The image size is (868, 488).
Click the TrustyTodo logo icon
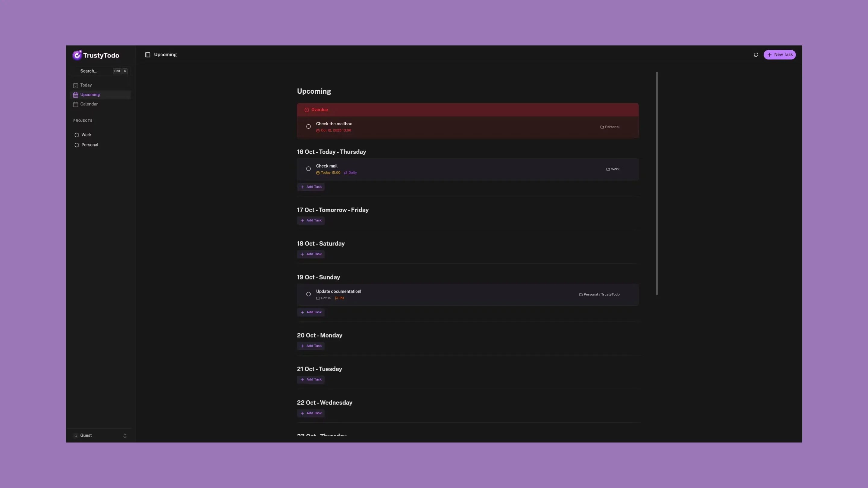tap(77, 55)
